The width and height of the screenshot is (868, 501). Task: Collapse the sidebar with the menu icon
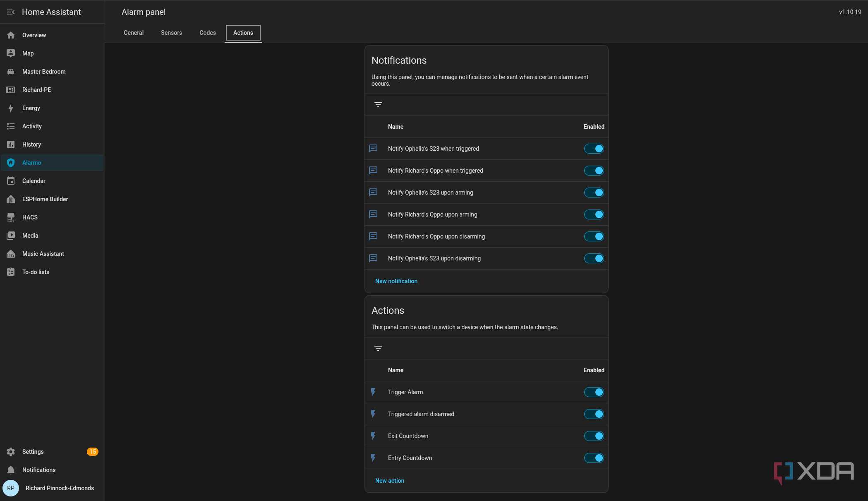[11, 12]
